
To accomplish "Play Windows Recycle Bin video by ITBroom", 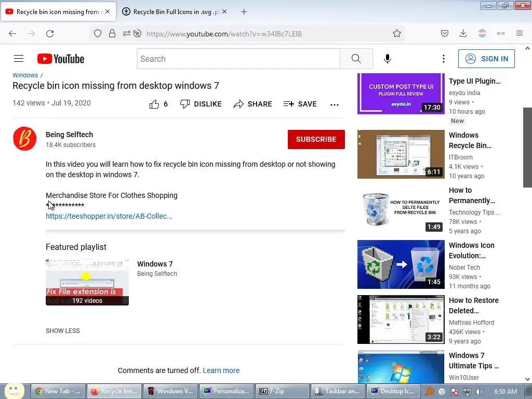I will pyautogui.click(x=401, y=154).
